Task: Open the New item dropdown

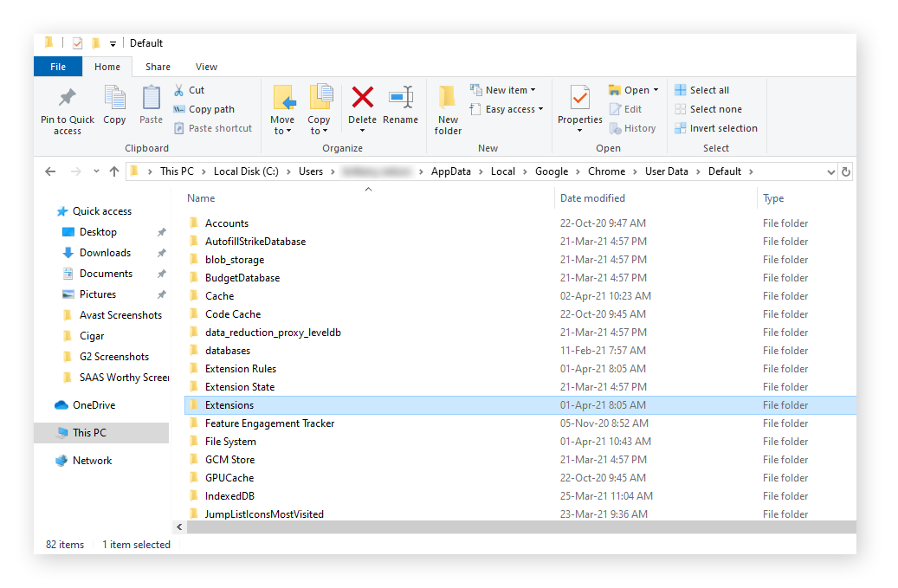Action: 504,89
